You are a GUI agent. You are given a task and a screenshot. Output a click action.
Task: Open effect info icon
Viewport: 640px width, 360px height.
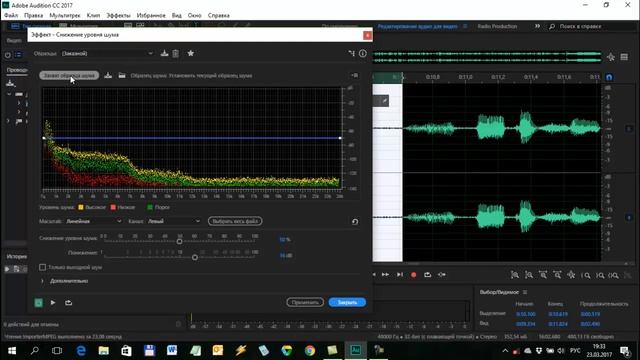coord(363,53)
